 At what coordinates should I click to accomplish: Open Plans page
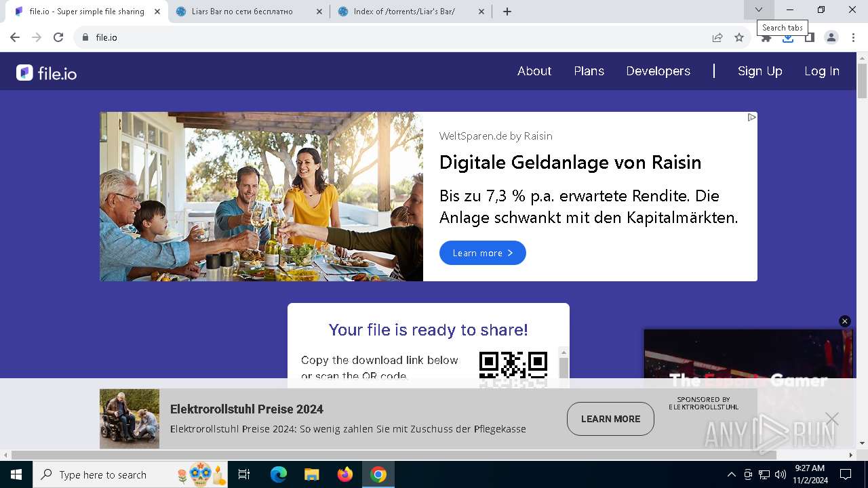(x=589, y=71)
